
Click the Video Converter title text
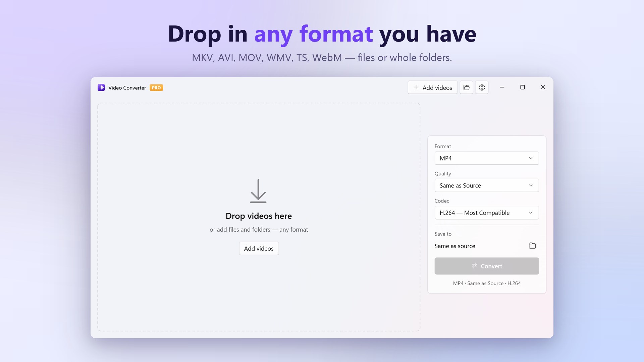pos(127,88)
